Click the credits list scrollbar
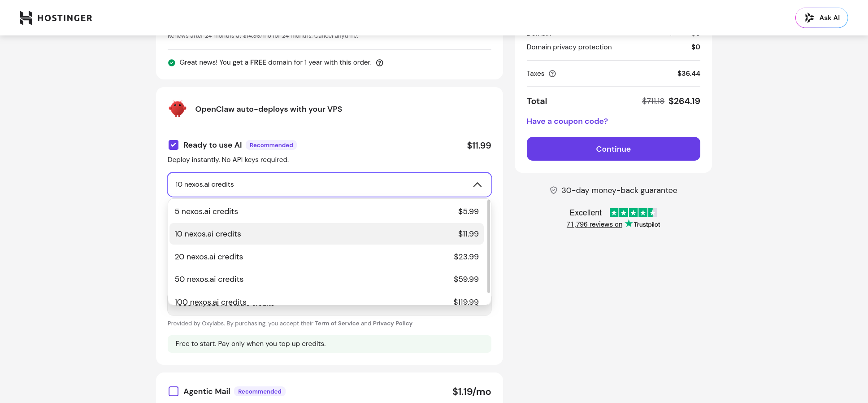Image resolution: width=868 pixels, height=403 pixels. point(489,246)
